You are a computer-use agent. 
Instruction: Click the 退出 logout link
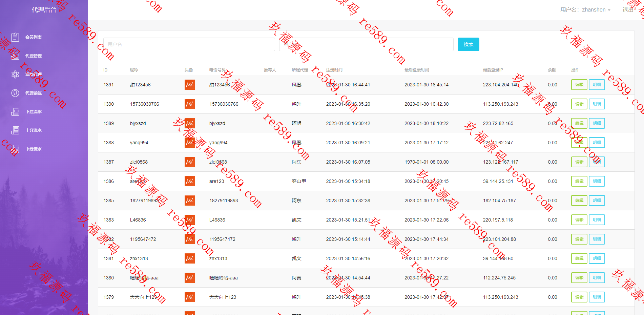click(628, 10)
